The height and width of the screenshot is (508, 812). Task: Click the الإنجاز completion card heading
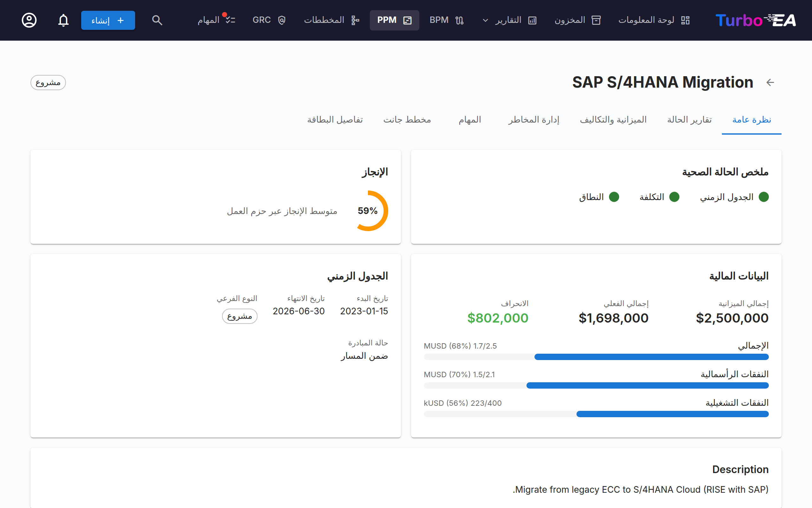[x=375, y=172]
